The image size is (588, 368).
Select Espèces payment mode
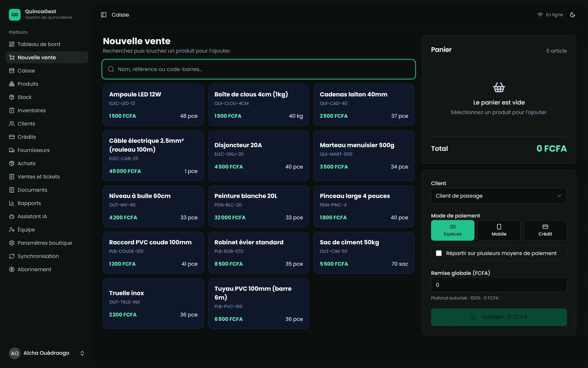453,231
